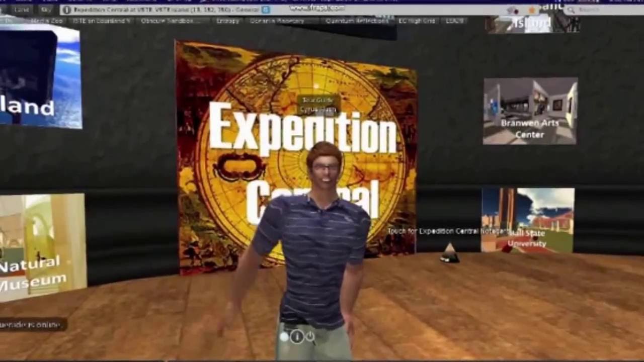Click the blue icon after location text
Image resolution: width=644 pixels, height=362 pixels.
click(266, 9)
